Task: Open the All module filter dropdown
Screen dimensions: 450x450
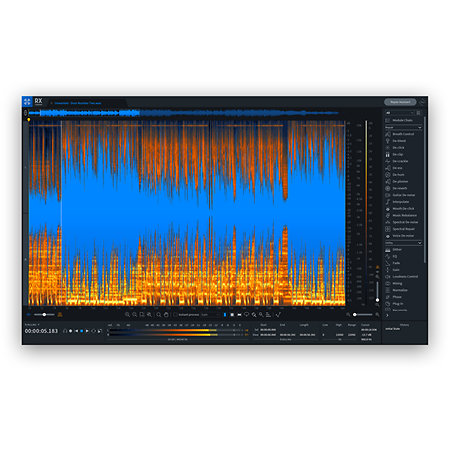Action: pyautogui.click(x=400, y=113)
